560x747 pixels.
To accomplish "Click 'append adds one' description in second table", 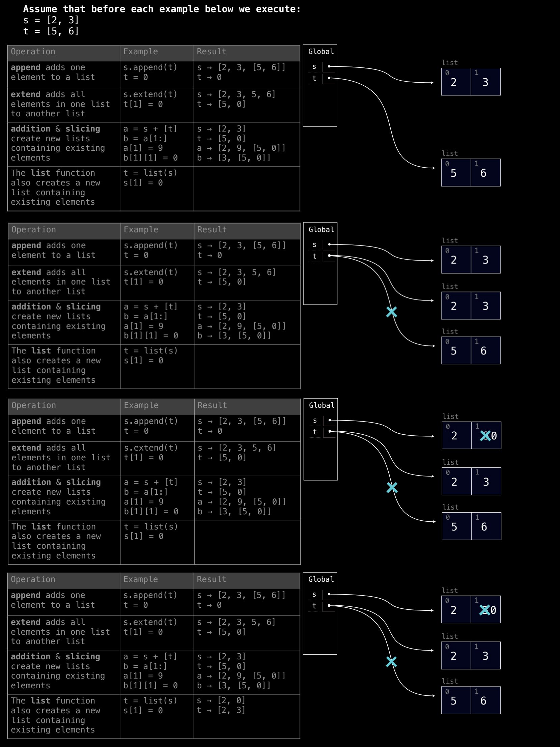I will point(49,246).
